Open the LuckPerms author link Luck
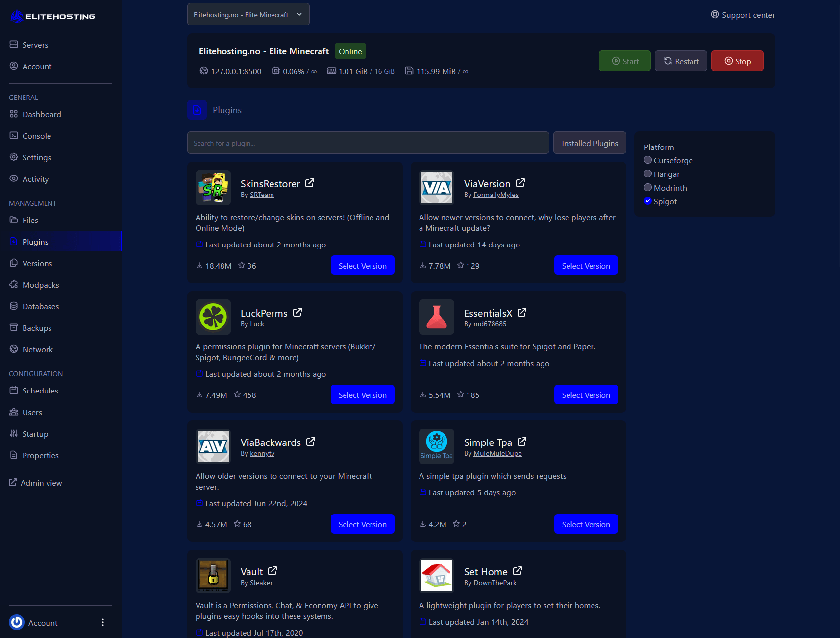This screenshot has height=638, width=840. pyautogui.click(x=257, y=324)
